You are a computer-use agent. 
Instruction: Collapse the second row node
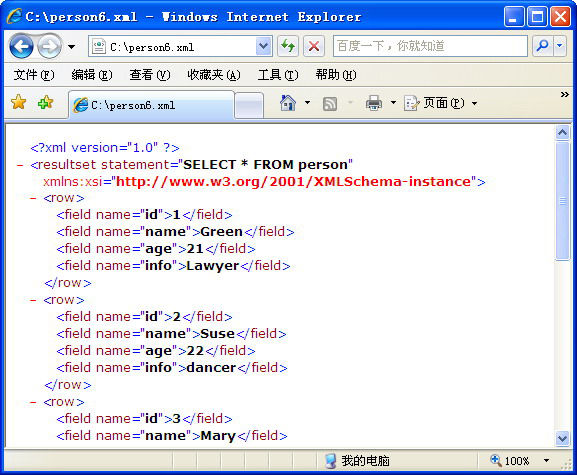click(x=33, y=300)
